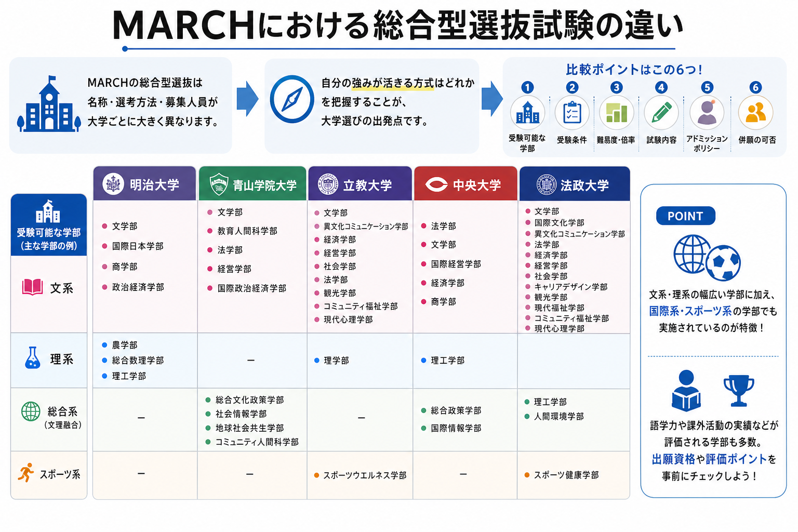Click the 難易度・倍率 bar chart icon
Image resolution: width=798 pixels, height=532 pixels.
pos(617,113)
